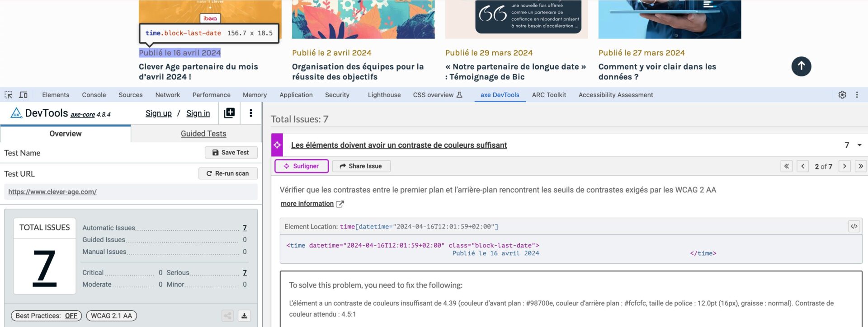The image size is (868, 327).
Task: Collapse the color contrast issue group
Action: (x=859, y=145)
